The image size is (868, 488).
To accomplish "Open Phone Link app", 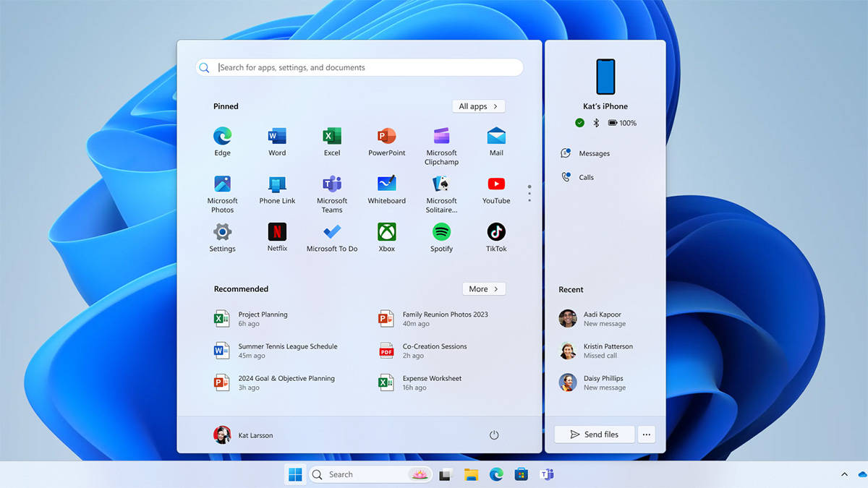I will [277, 189].
